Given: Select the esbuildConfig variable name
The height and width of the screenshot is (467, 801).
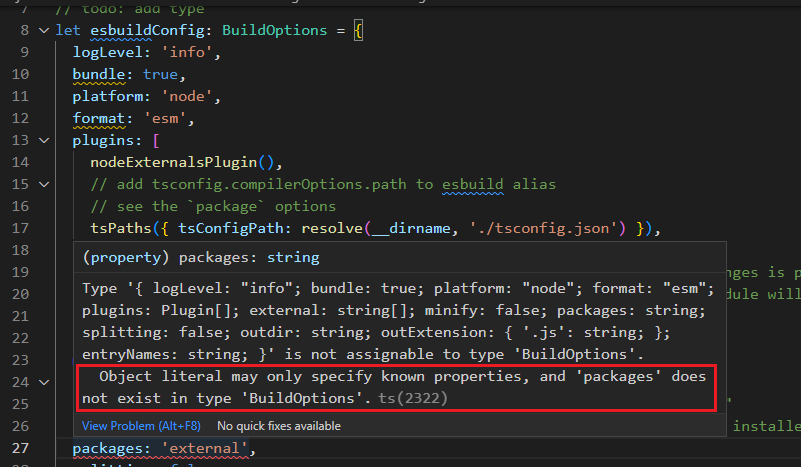Looking at the screenshot, I should pyautogui.click(x=148, y=31).
